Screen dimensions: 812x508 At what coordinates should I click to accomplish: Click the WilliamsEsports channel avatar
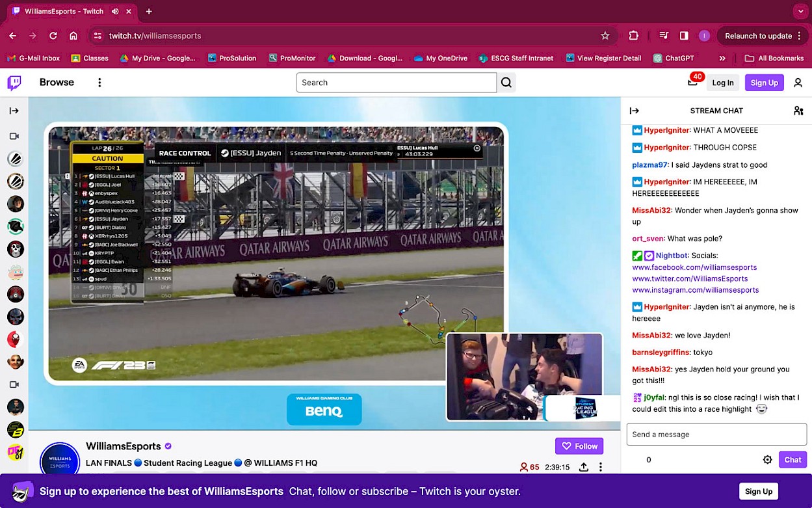[60, 461]
